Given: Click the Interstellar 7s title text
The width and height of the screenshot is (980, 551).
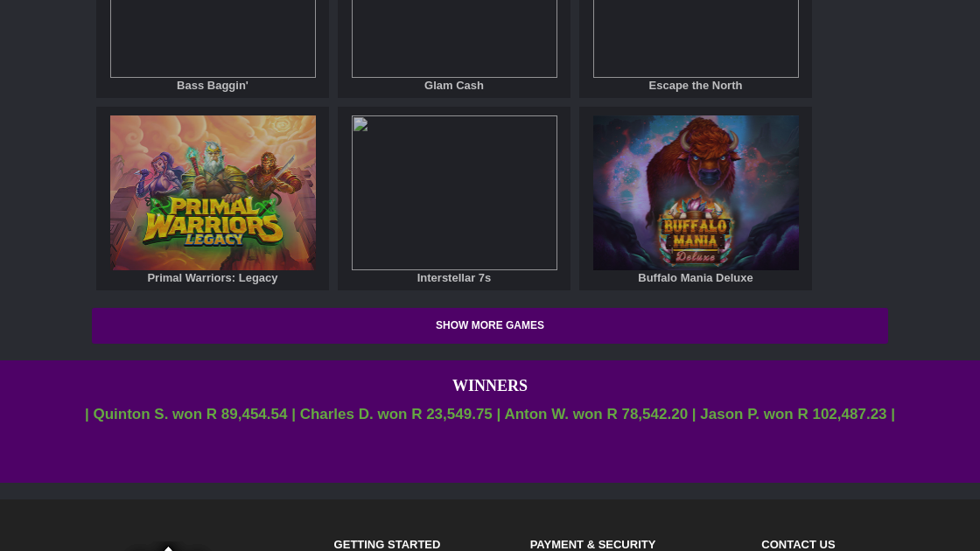Looking at the screenshot, I should coord(454,278).
